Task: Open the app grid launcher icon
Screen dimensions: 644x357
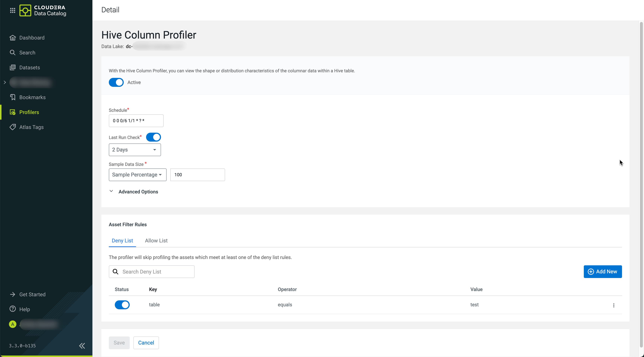Action: point(12,10)
